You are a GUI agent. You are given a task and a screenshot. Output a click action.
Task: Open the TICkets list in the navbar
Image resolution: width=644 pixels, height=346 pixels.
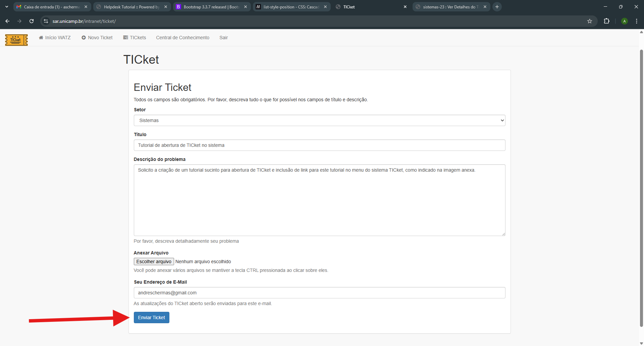[x=135, y=38]
